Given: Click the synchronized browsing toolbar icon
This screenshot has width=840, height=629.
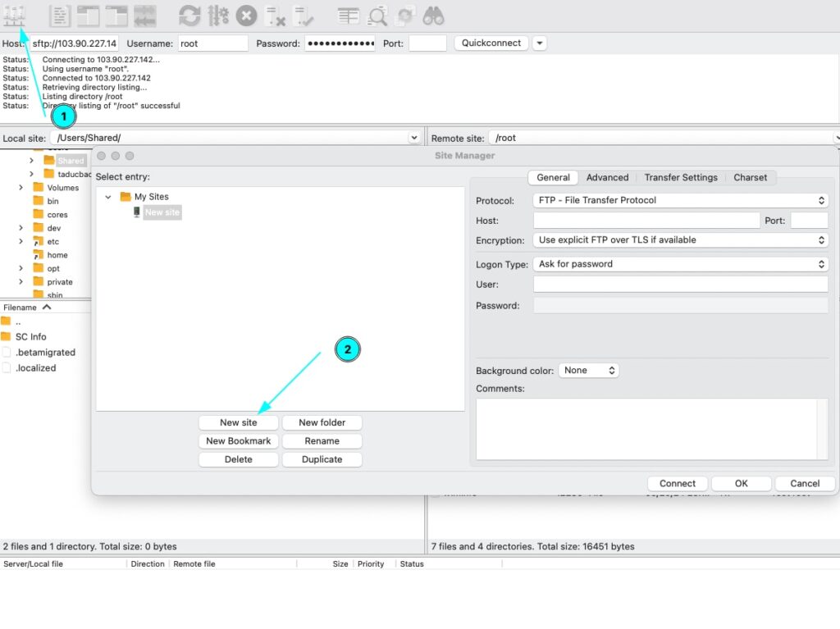Looking at the screenshot, I should pos(405,15).
